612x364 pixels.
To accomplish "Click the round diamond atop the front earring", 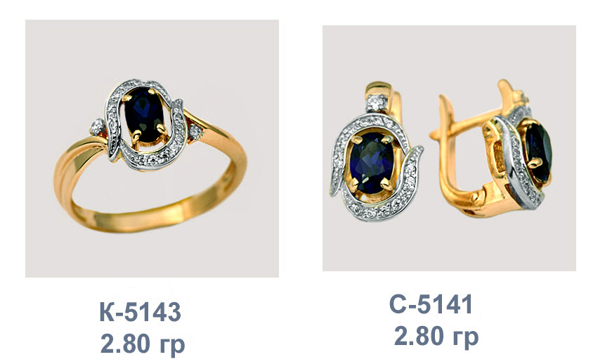I will click(x=377, y=103).
